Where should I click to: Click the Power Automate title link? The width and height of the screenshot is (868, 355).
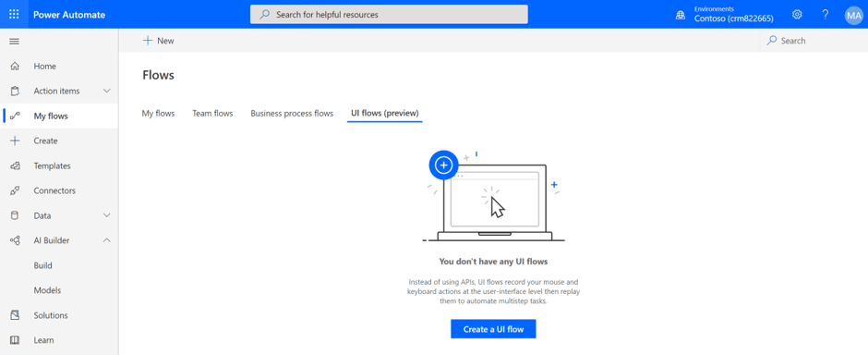pyautogui.click(x=69, y=15)
